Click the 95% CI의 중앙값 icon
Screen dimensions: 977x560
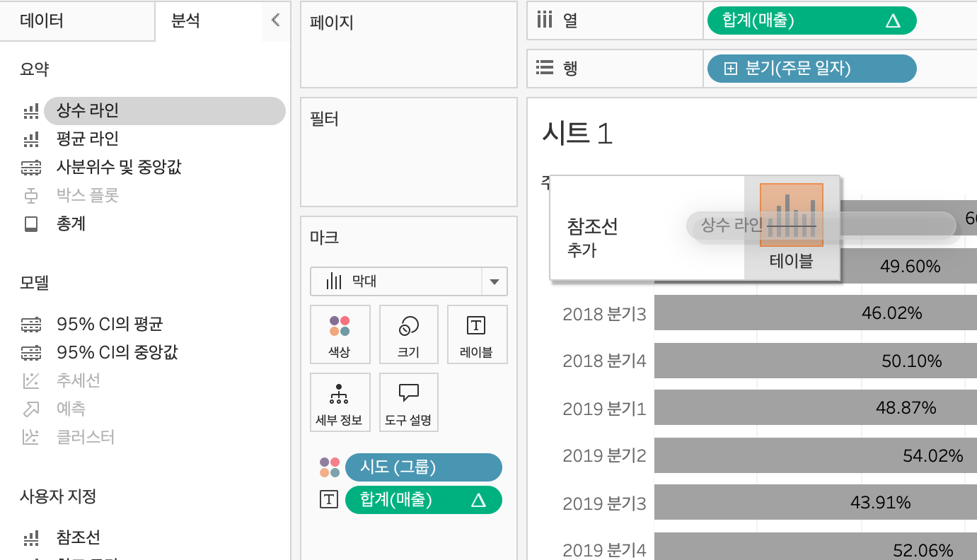tap(31, 352)
